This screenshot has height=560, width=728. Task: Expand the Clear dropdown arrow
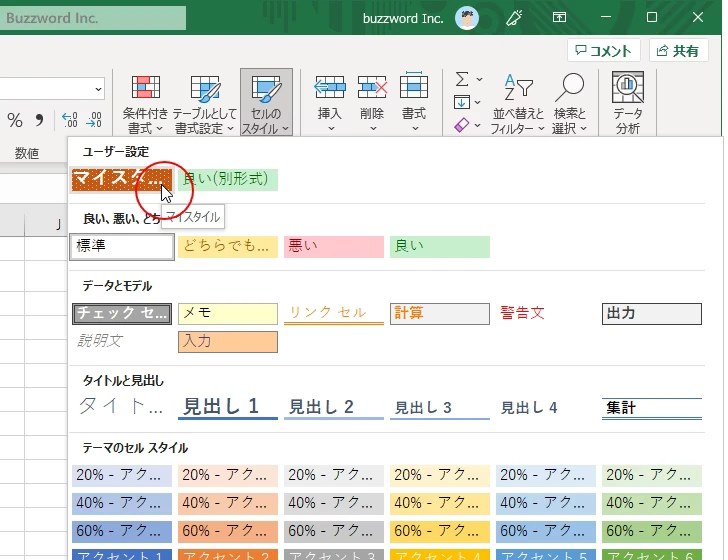pyautogui.click(x=478, y=125)
